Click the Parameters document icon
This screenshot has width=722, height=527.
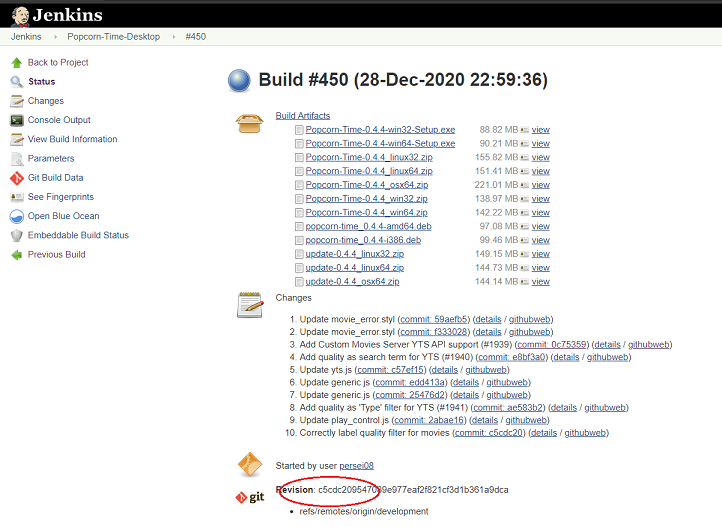(x=17, y=159)
